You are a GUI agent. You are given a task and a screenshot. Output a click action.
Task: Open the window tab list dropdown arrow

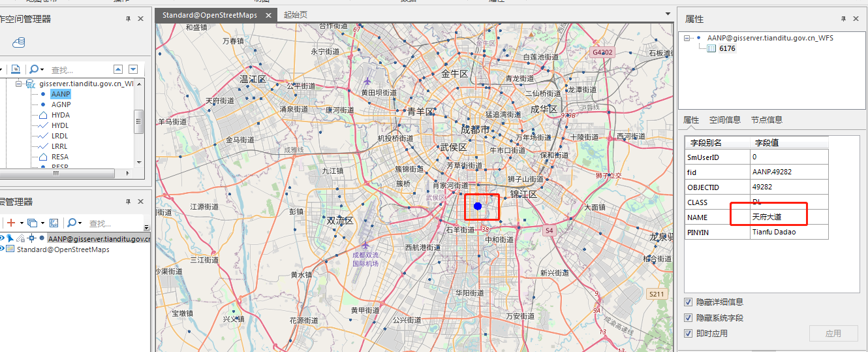668,14
